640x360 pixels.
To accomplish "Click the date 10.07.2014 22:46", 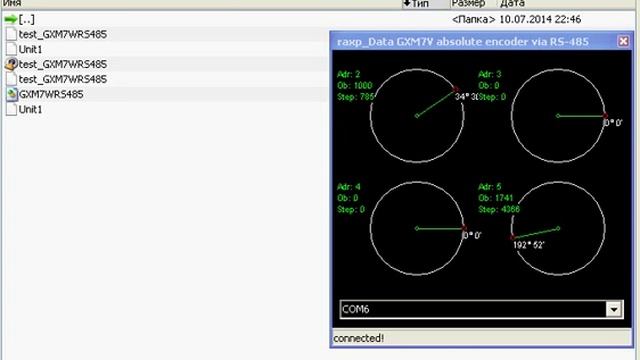I will (540, 19).
